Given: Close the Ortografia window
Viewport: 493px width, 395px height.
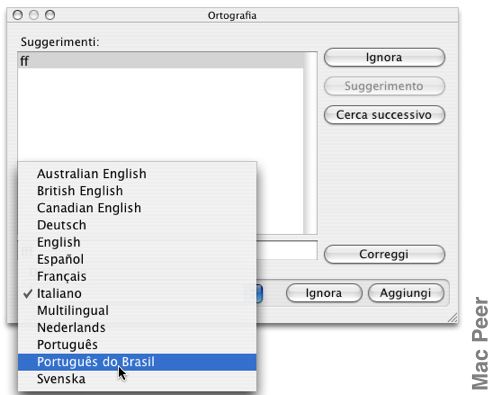Looking at the screenshot, I should click(x=17, y=15).
